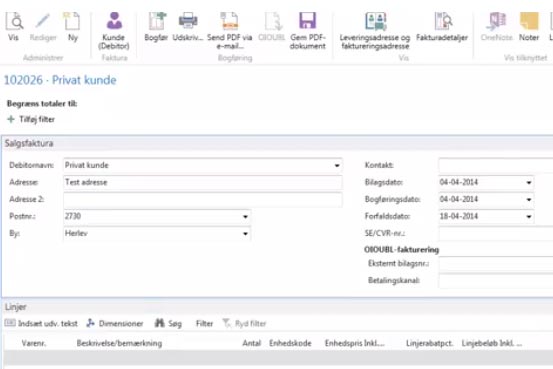The image size is (553, 369).
Task: Click into the Betalingskanal field
Action: pos(496,281)
